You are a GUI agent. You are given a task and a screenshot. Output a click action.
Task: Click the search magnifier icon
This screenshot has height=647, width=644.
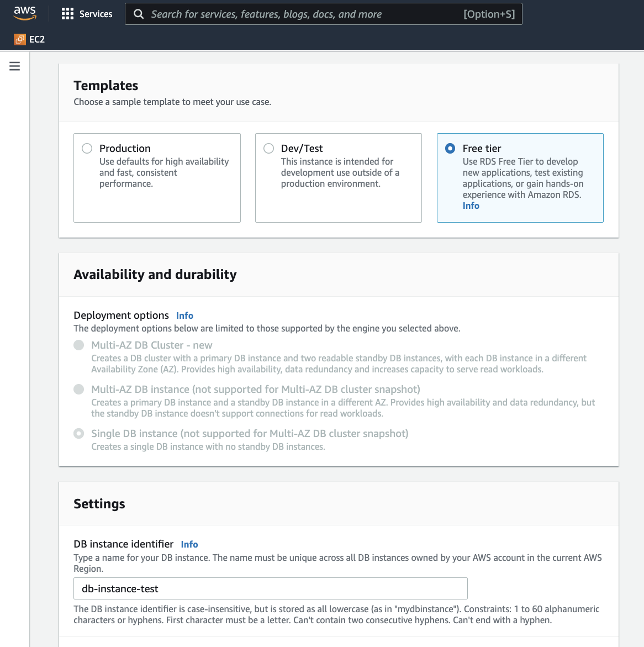click(x=139, y=14)
